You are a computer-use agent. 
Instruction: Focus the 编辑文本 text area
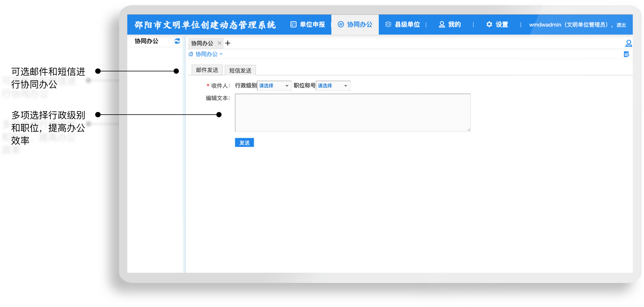[352, 113]
